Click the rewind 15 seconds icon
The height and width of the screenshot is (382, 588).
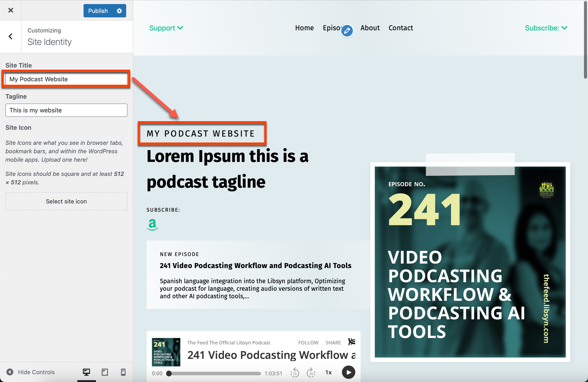(x=295, y=373)
